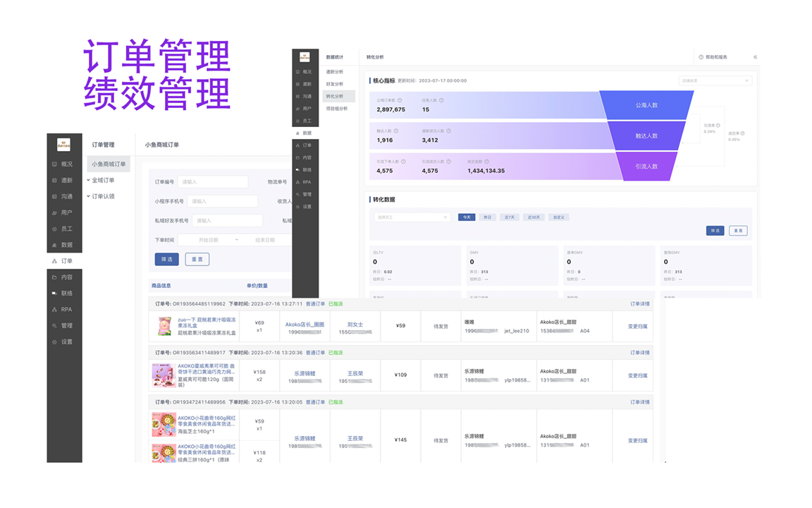Select 好友分析 in data statistics menu
812x508 pixels.
tap(335, 84)
